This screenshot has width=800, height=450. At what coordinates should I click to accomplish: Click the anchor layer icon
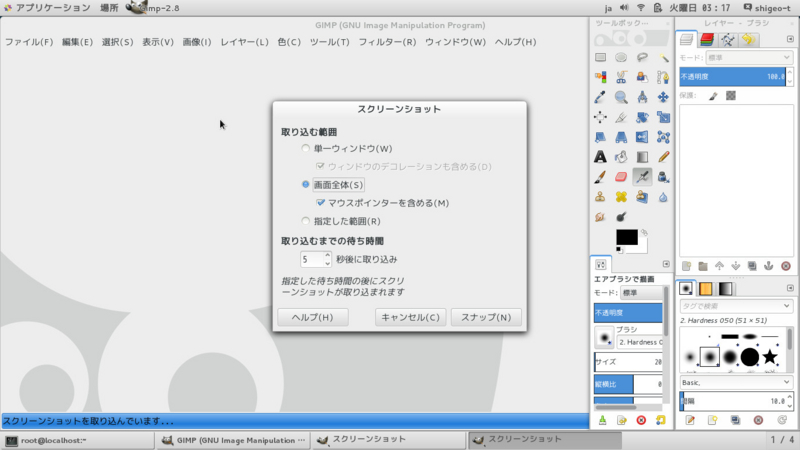tap(768, 266)
